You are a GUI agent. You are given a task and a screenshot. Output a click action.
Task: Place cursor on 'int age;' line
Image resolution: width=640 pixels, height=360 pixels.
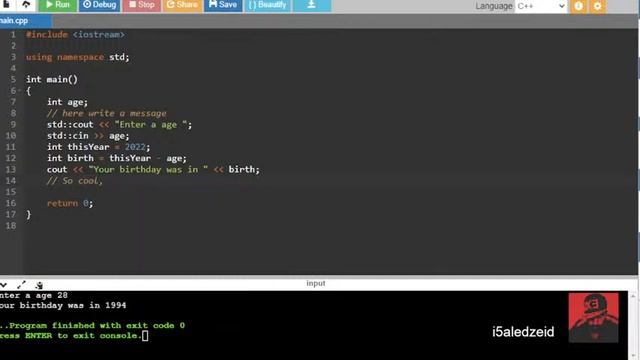(x=67, y=102)
